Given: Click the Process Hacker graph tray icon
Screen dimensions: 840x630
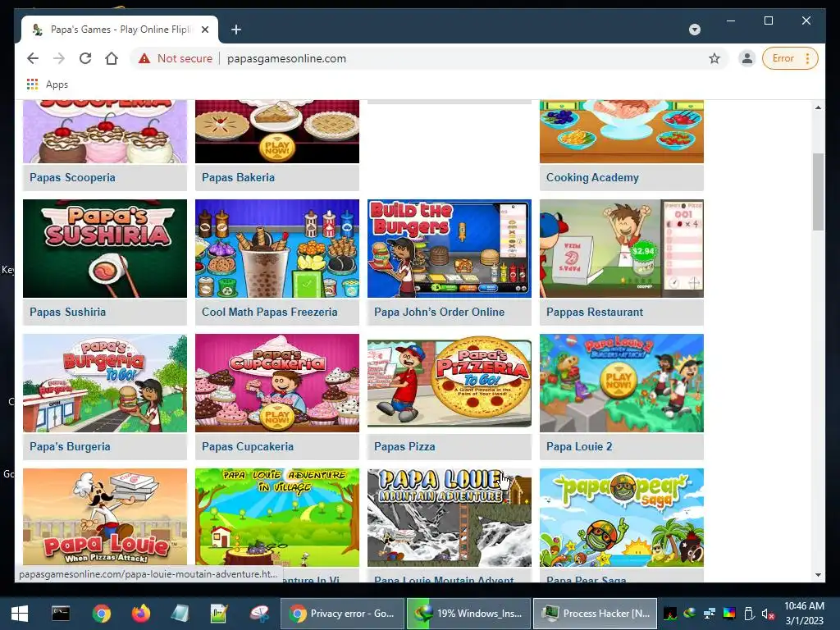Looking at the screenshot, I should [669, 614].
